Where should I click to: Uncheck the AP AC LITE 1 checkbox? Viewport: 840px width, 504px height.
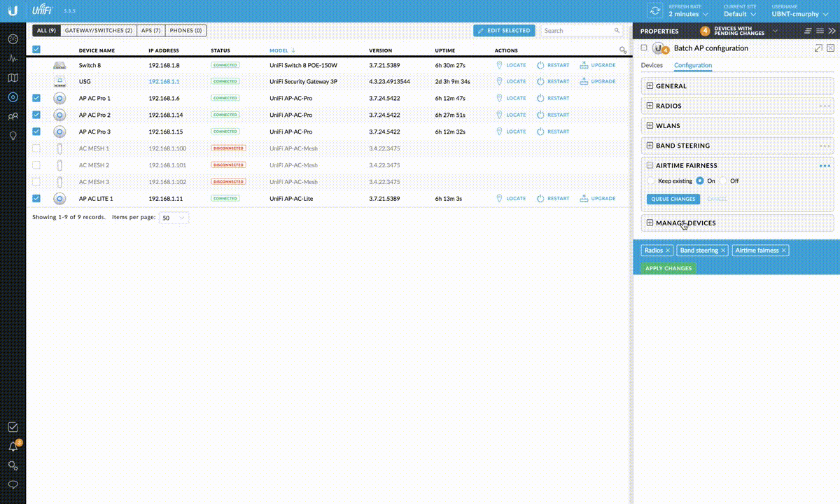click(x=36, y=198)
